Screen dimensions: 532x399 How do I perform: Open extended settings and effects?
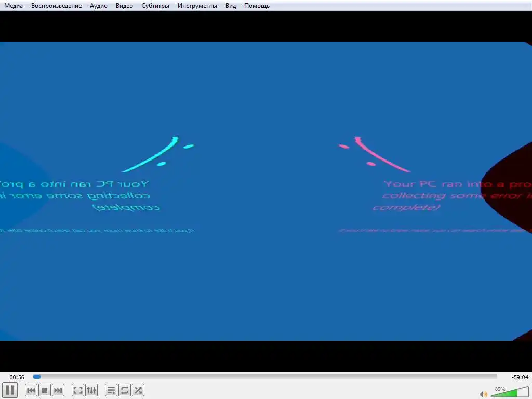click(x=91, y=390)
